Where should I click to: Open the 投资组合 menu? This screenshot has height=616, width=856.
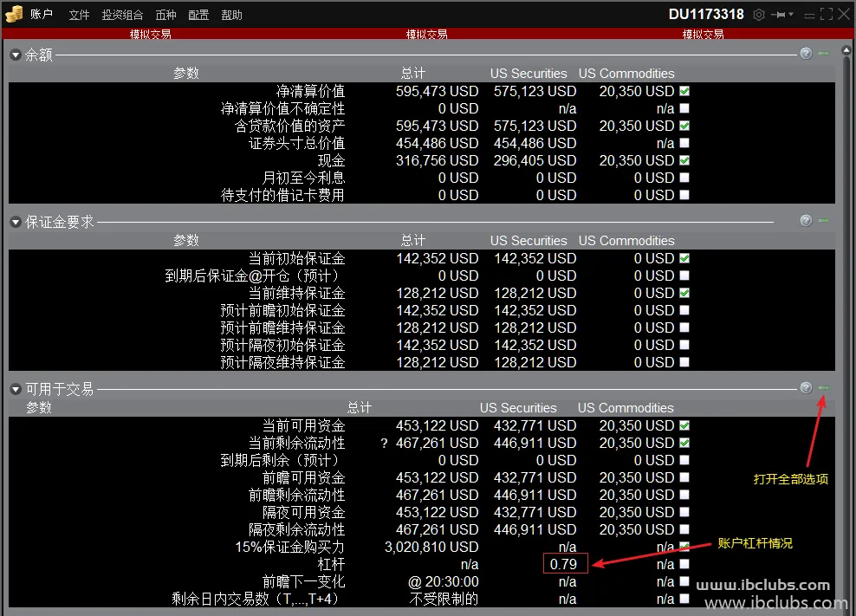(x=122, y=15)
